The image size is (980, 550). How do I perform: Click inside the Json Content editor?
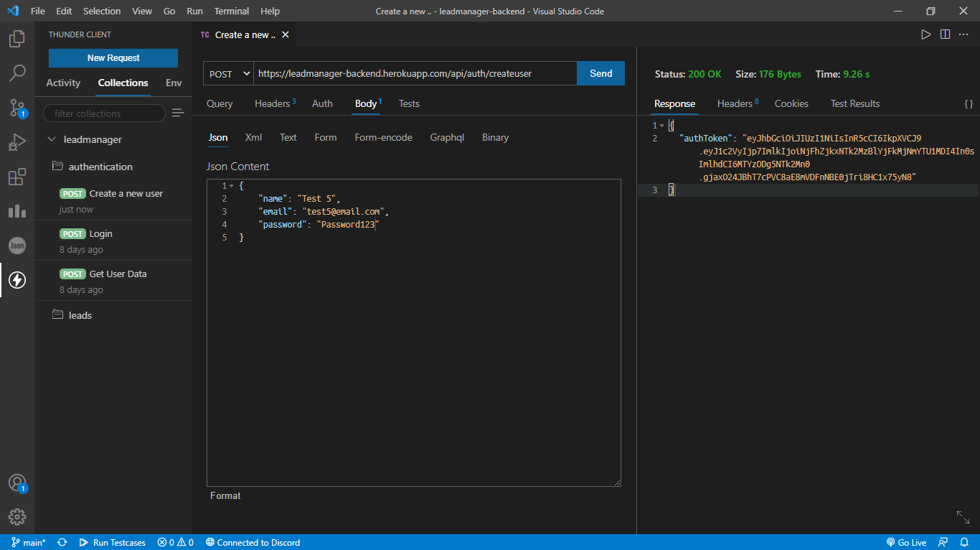[414, 333]
